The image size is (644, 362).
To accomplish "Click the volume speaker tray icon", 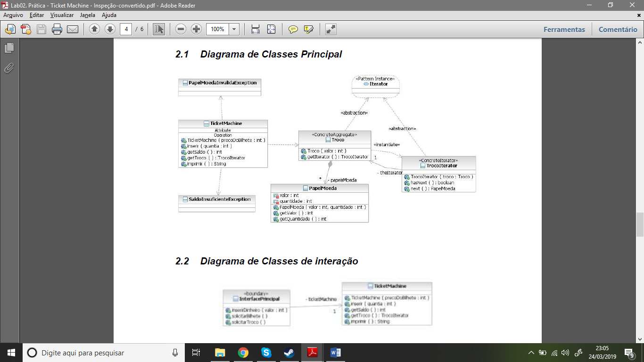I will click(x=565, y=353).
